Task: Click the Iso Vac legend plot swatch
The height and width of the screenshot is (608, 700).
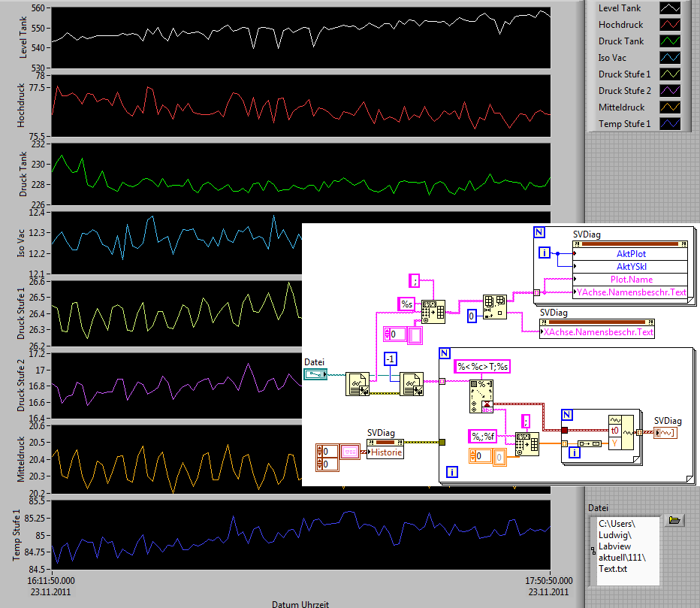Action: 670,58
